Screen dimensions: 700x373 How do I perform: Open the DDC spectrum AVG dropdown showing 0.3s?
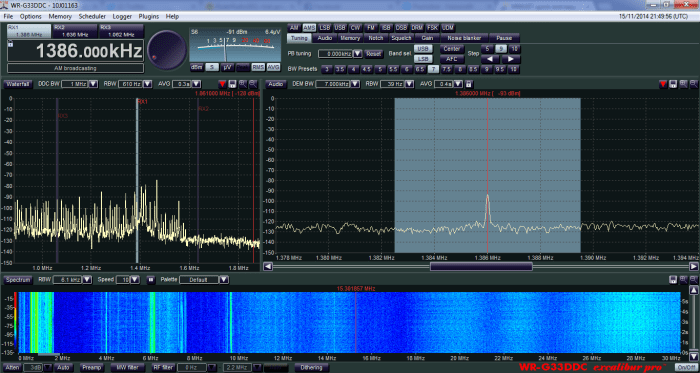coord(197,84)
